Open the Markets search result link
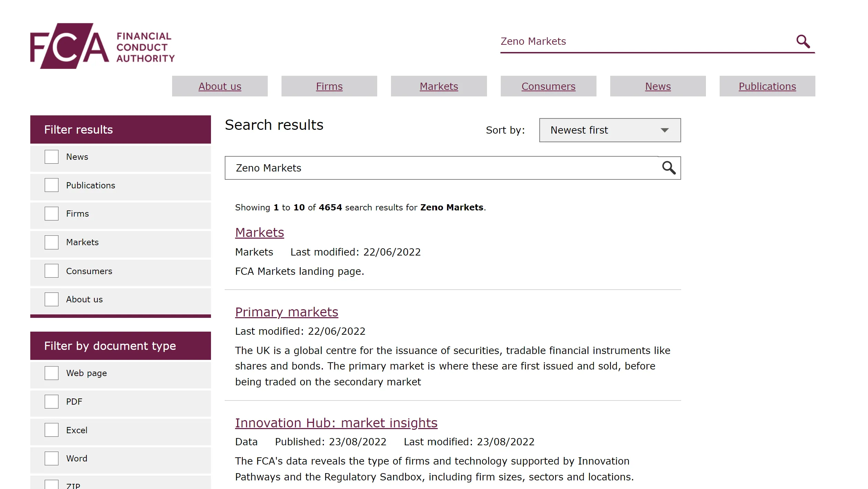The height and width of the screenshot is (489, 868). pos(260,232)
